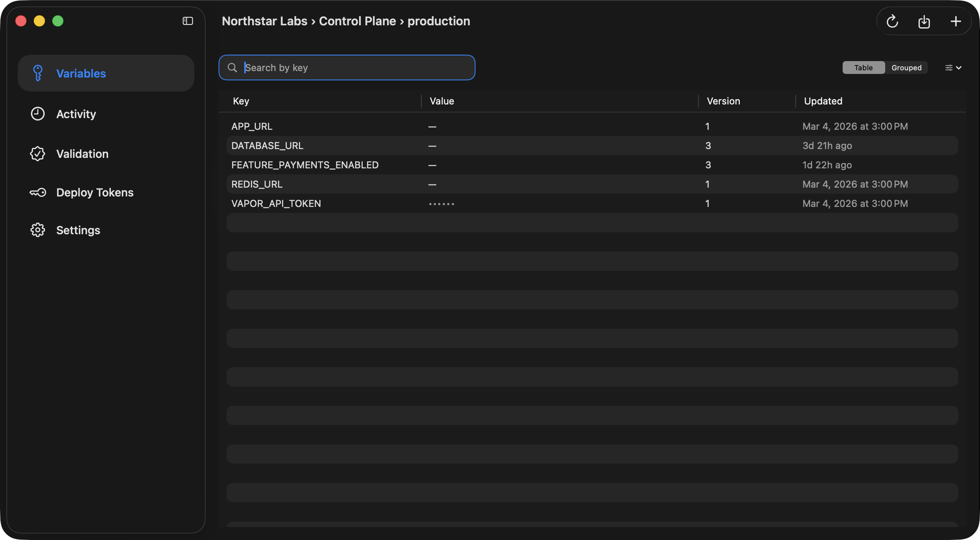The image size is (980, 540).
Task: Open the FEATURE_PAYMENTS_ENABLED variable
Action: (x=305, y=165)
